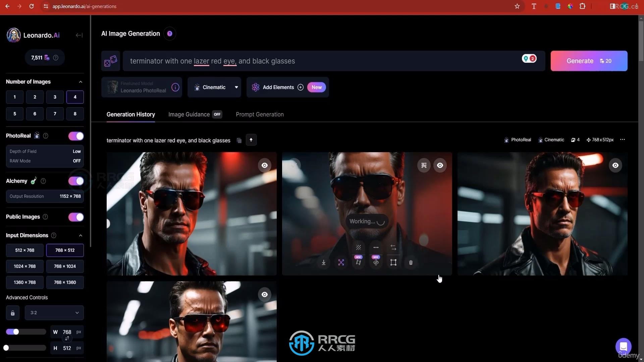Viewport: 644px width, 362px height.
Task: Open the square canvas editor icon
Action: (393, 262)
